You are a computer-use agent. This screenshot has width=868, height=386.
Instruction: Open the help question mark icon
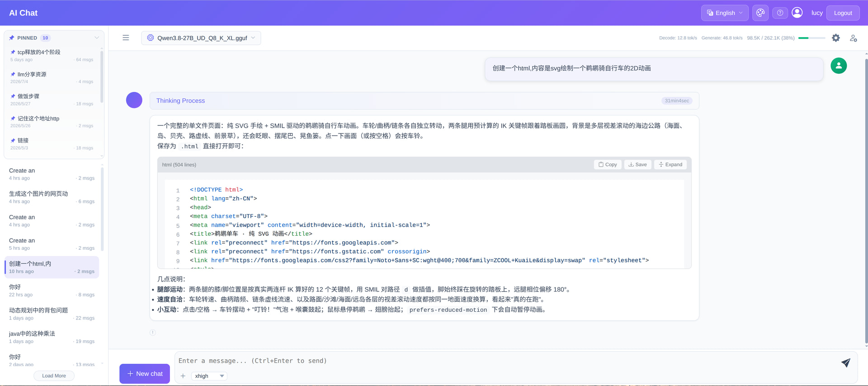point(780,13)
